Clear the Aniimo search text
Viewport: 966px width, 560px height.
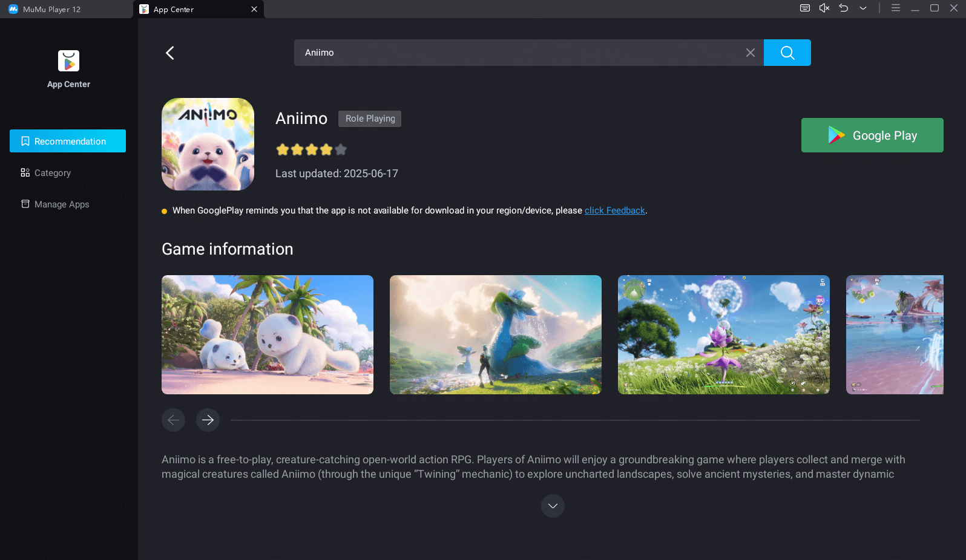[751, 53]
